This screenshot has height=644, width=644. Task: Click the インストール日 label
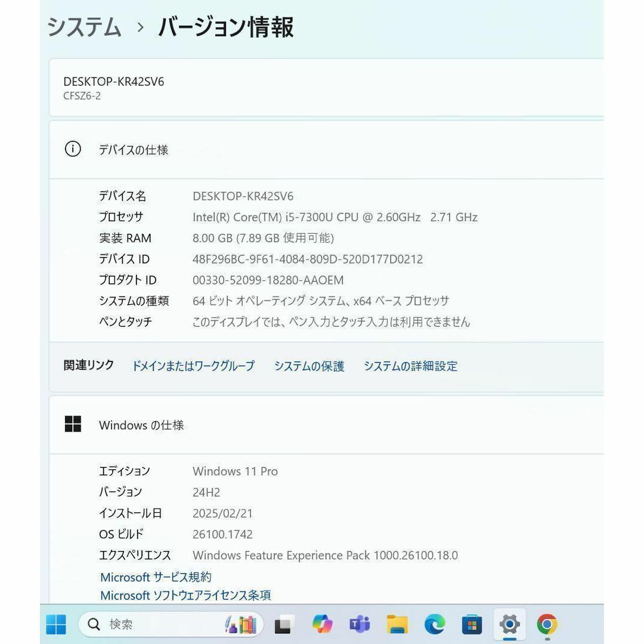pos(130,513)
